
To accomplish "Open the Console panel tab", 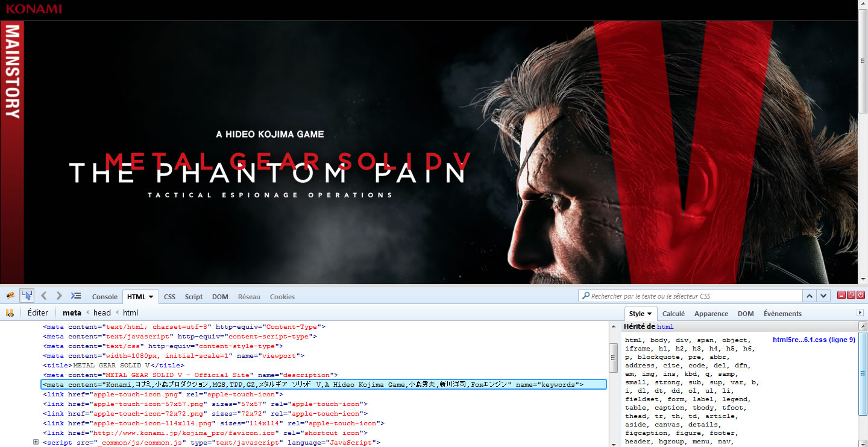I will (x=105, y=297).
